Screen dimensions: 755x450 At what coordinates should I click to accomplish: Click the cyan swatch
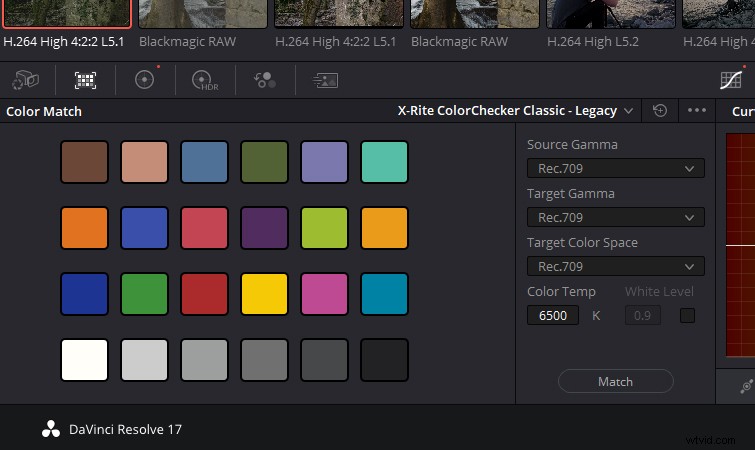384,294
